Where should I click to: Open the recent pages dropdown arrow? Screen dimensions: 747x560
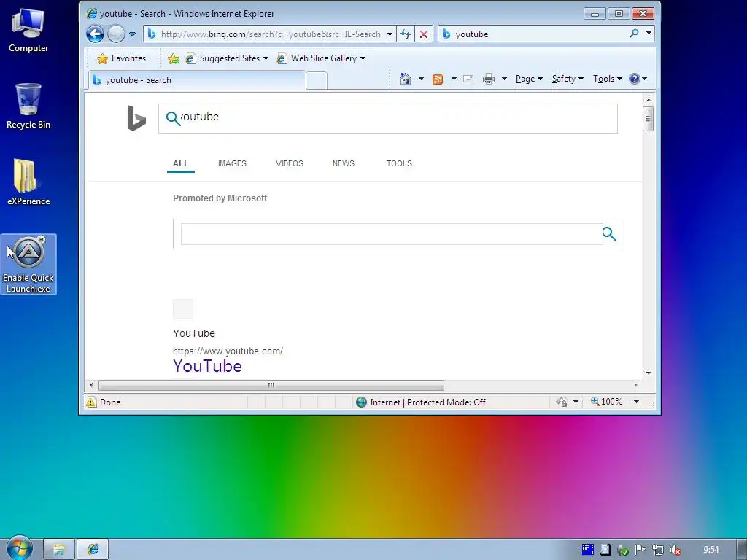[133, 34]
